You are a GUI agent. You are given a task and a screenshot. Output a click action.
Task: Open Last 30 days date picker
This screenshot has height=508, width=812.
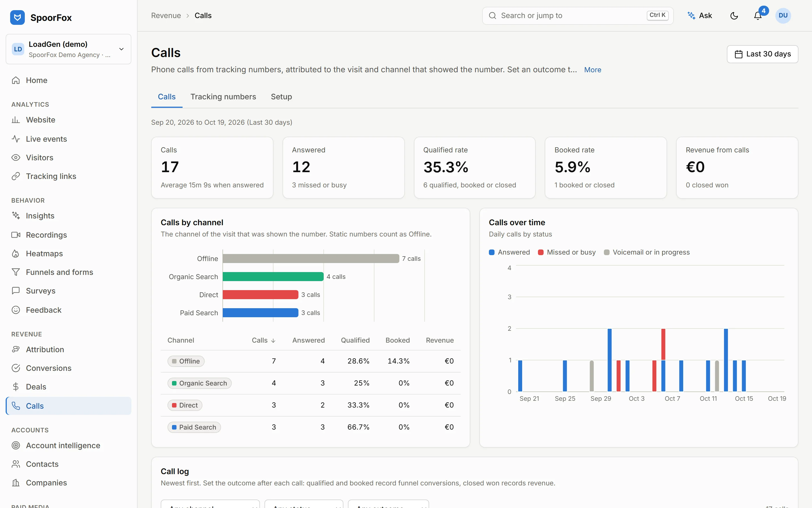(762, 54)
